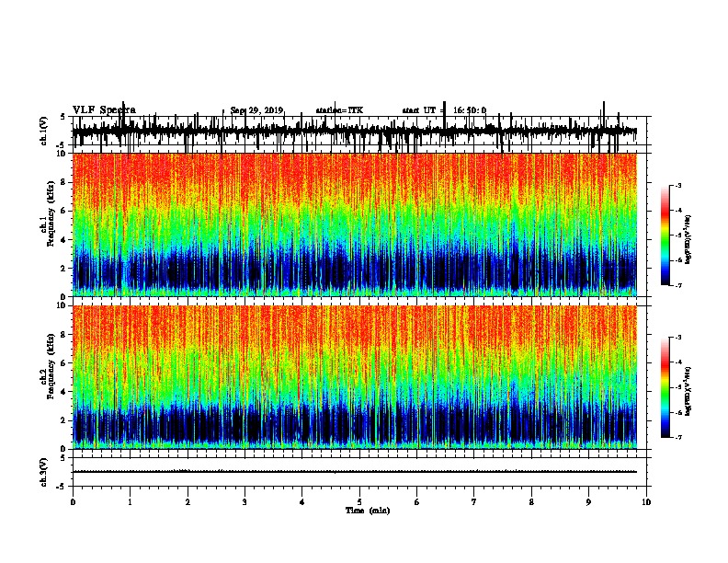Click the ch.3(V) waveform axis label
This screenshot has height=563, width=728.
point(44,472)
